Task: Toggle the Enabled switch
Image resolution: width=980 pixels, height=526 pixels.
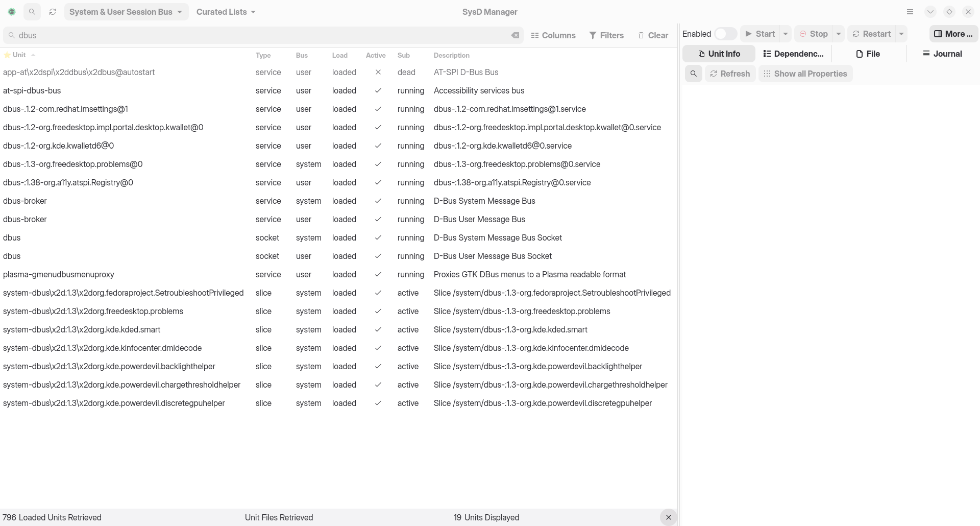Action: (x=725, y=34)
